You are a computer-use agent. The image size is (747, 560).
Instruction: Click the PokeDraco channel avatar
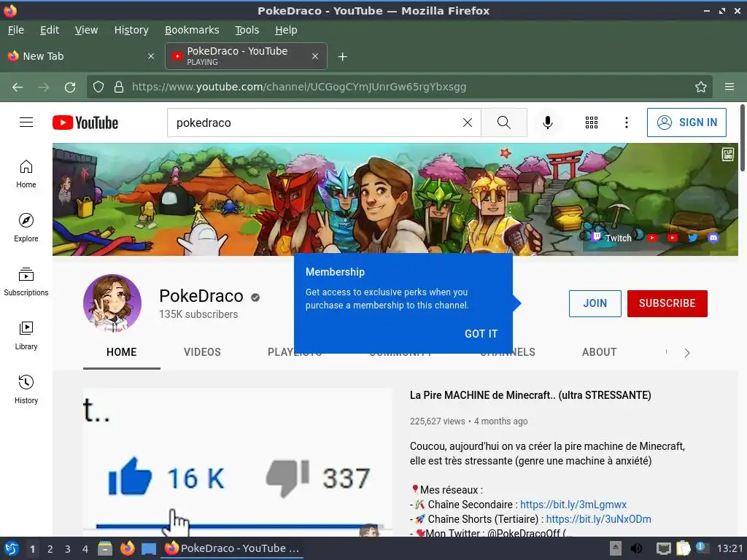112,303
